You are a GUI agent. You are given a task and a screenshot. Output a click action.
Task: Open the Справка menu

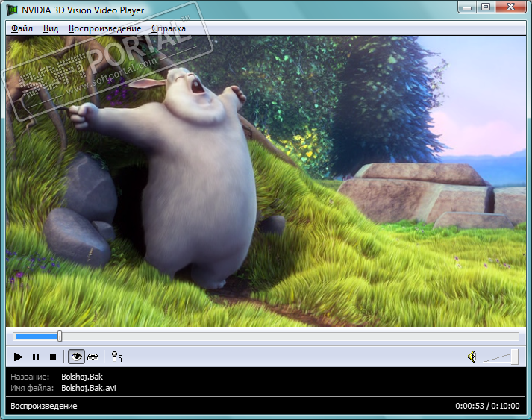coord(169,28)
